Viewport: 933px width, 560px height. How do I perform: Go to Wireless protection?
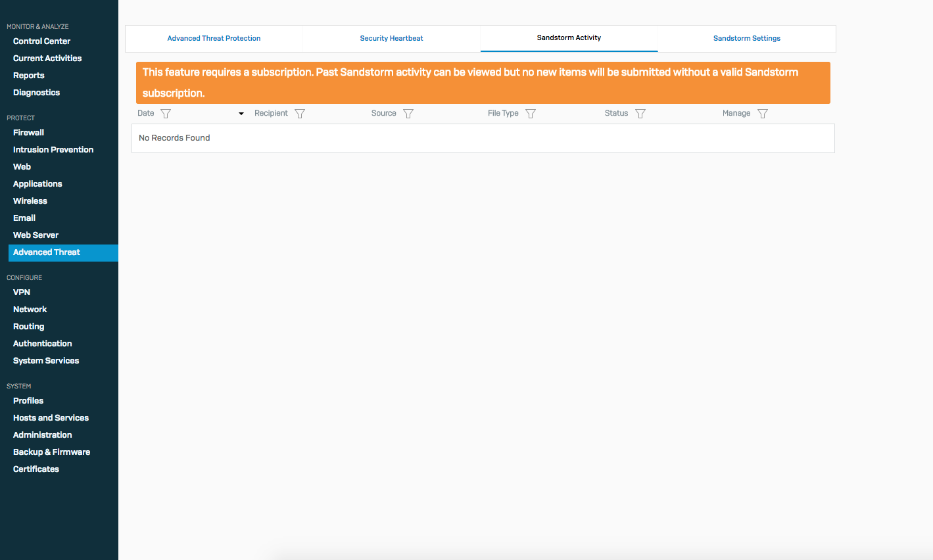pyautogui.click(x=30, y=201)
